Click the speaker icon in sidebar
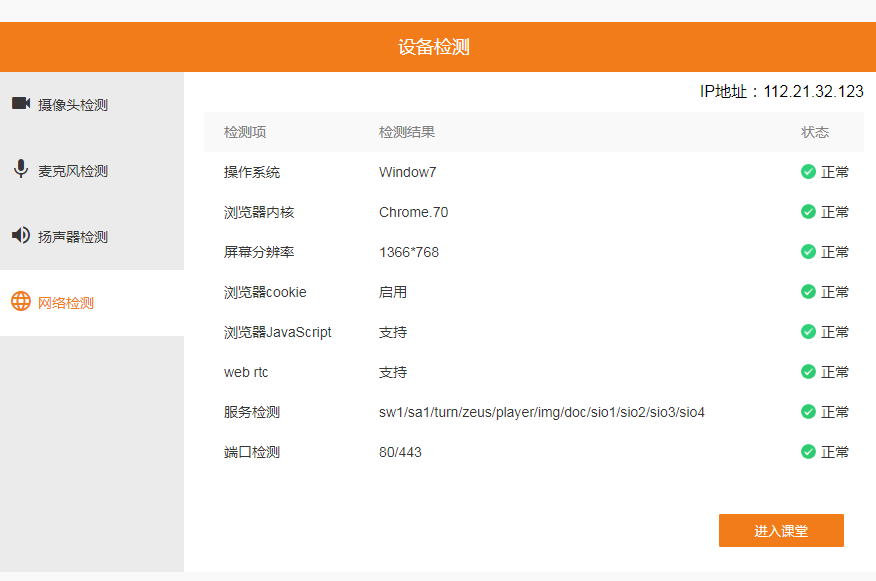 [x=20, y=236]
